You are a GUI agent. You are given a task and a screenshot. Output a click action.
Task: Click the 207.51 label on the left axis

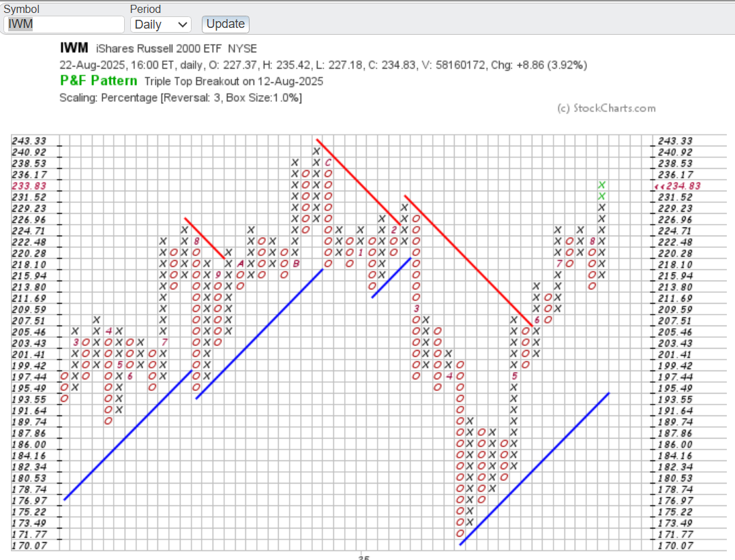[29, 321]
